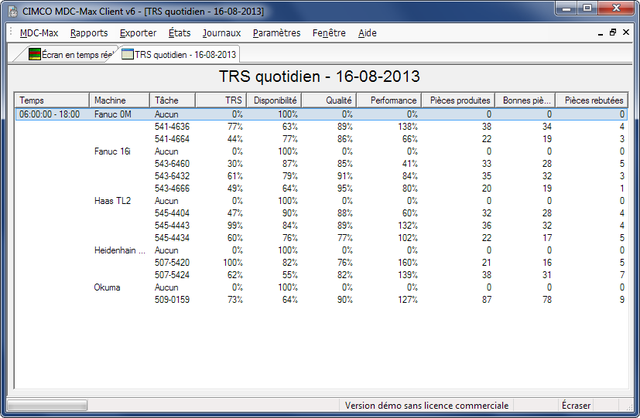Click task 543-6460

172,164
